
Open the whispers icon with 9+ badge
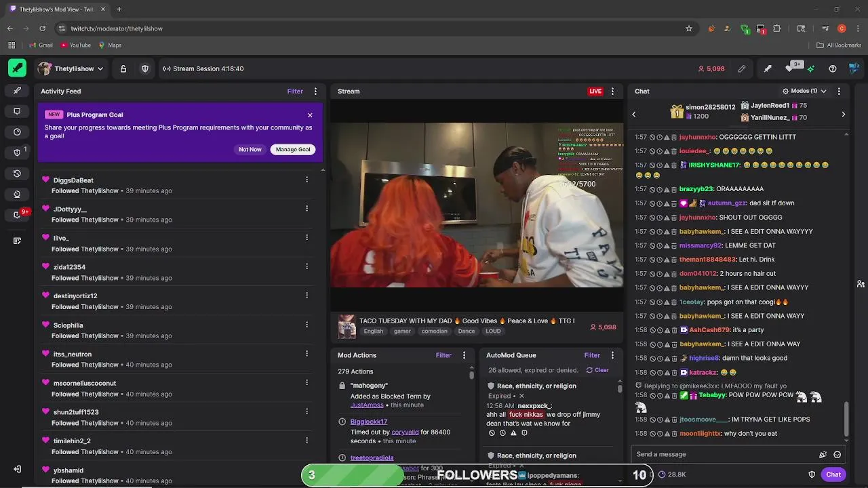pyautogui.click(x=18, y=215)
